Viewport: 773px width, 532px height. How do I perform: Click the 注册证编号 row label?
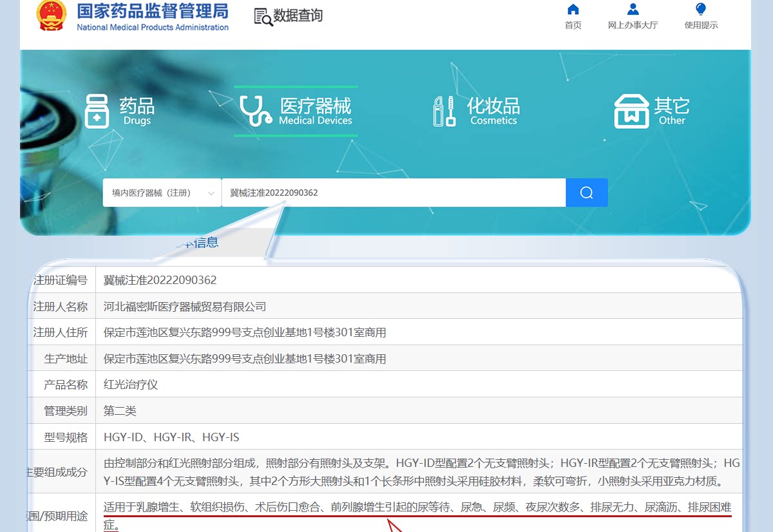[x=60, y=280]
